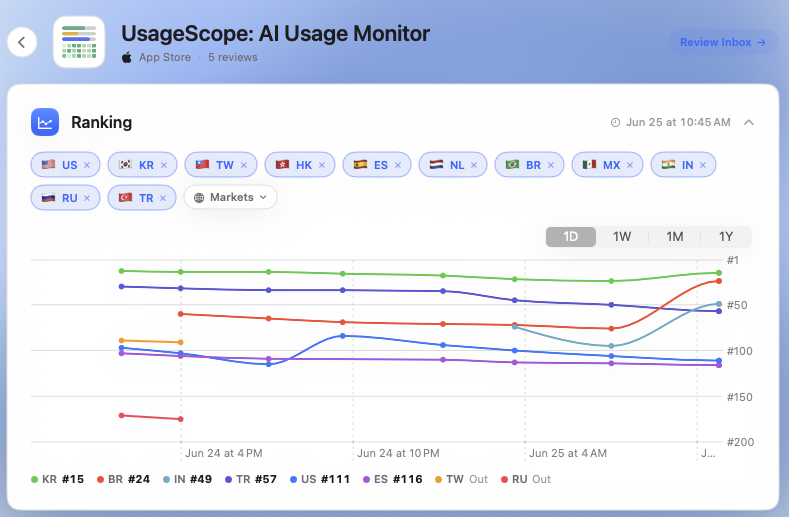
Task: Click the Turkey flag icon
Action: tap(125, 197)
